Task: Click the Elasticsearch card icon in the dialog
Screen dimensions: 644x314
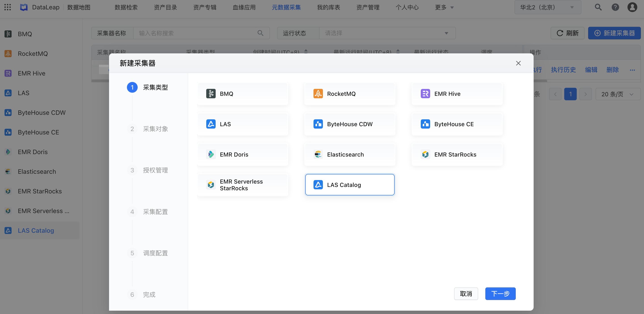Action: pos(318,154)
